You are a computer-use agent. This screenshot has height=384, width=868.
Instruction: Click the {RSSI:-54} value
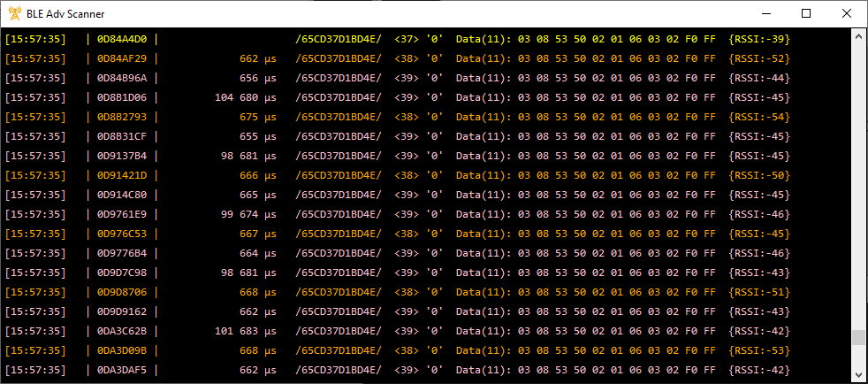[x=759, y=117]
